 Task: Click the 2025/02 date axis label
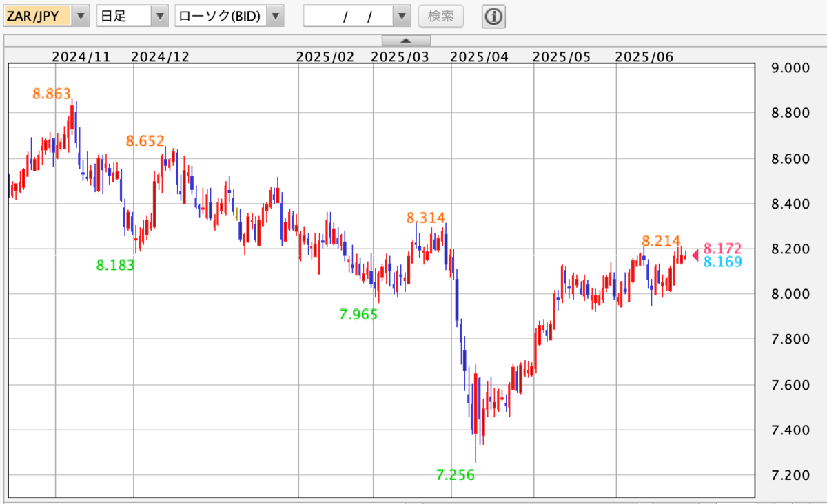coord(325,56)
